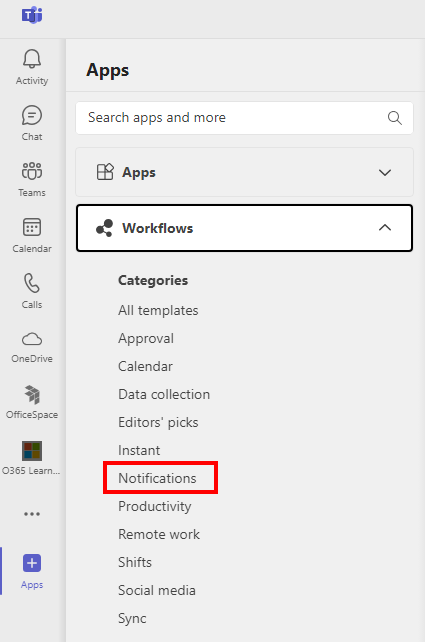Go to Teams in the sidebar
Screen dimensions: 425x642
(x=32, y=171)
